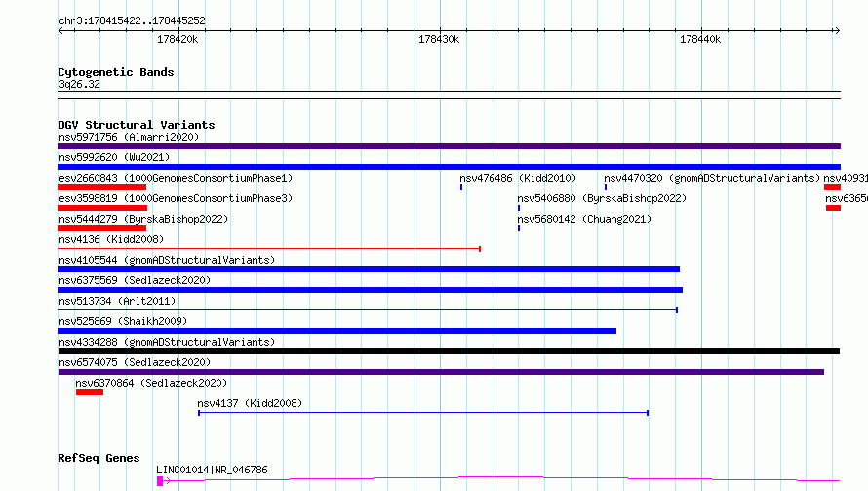Open nsv4136 (Kidd2008) variant label
The width and height of the screenshot is (868, 491).
click(x=111, y=239)
